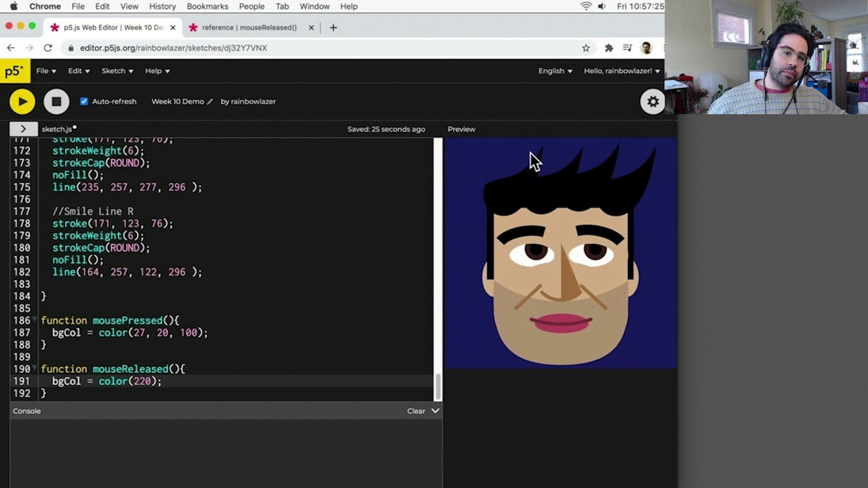Click the color(27, 20, 100) code line
Viewport: 868px width, 488px height.
130,333
